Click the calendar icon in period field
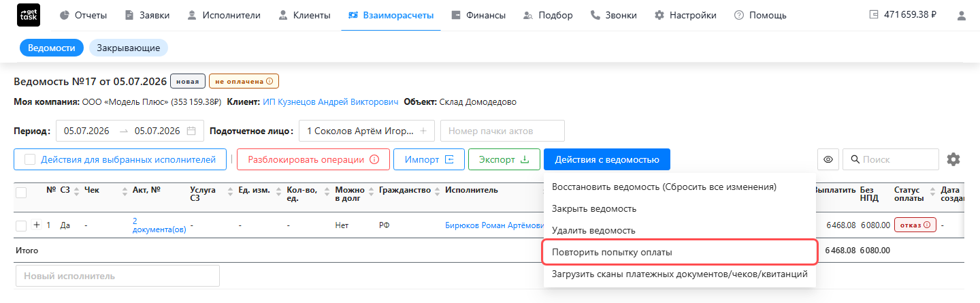The width and height of the screenshot is (980, 303). click(x=191, y=131)
